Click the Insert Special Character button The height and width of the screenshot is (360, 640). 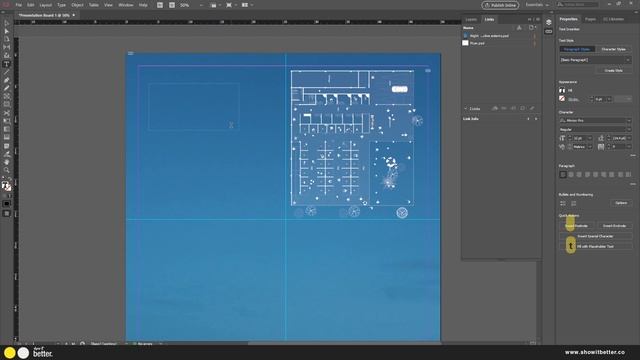tap(595, 236)
